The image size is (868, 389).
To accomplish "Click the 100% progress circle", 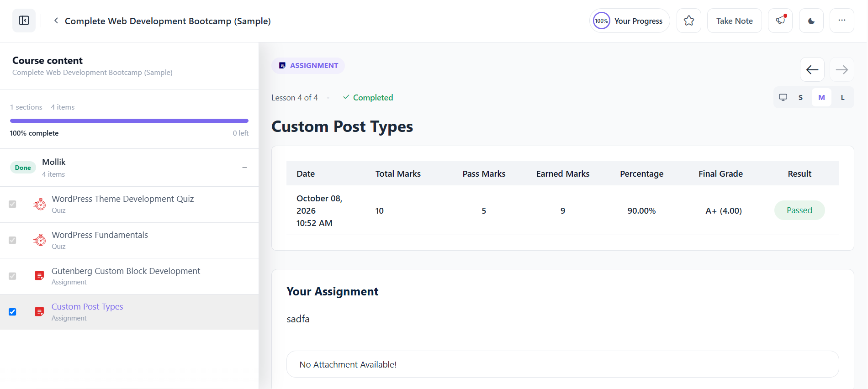I will pyautogui.click(x=601, y=21).
